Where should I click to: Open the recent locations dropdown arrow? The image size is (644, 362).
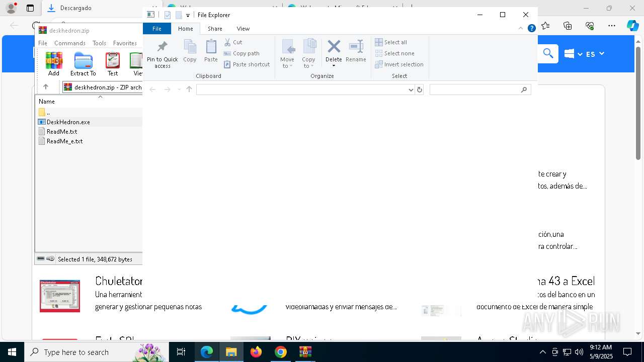click(x=179, y=89)
